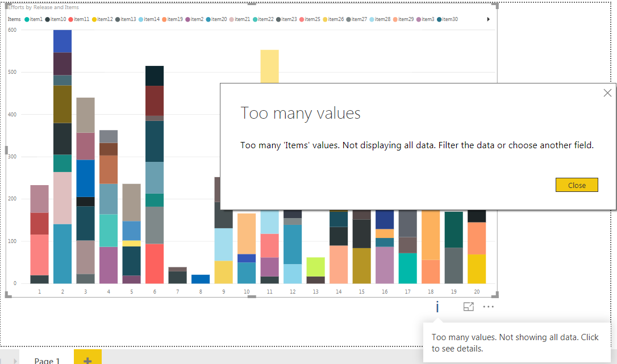Select item1 in the legend
This screenshot has width=617, height=364.
[x=34, y=19]
